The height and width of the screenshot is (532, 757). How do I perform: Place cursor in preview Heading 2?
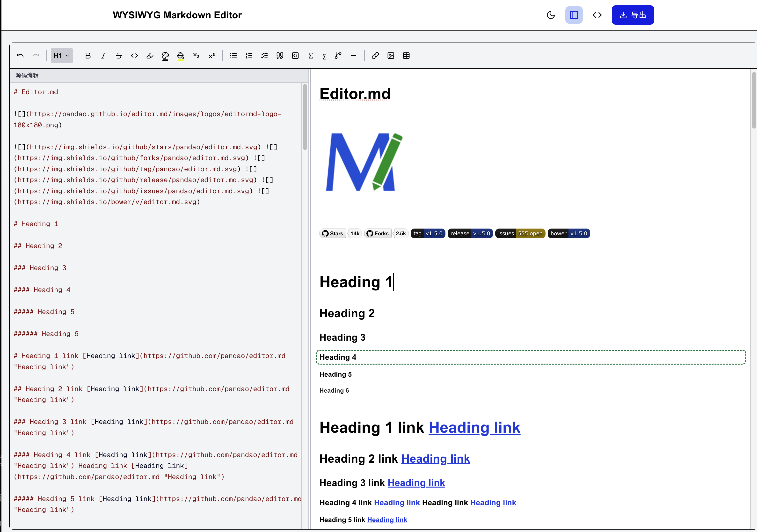click(x=347, y=313)
